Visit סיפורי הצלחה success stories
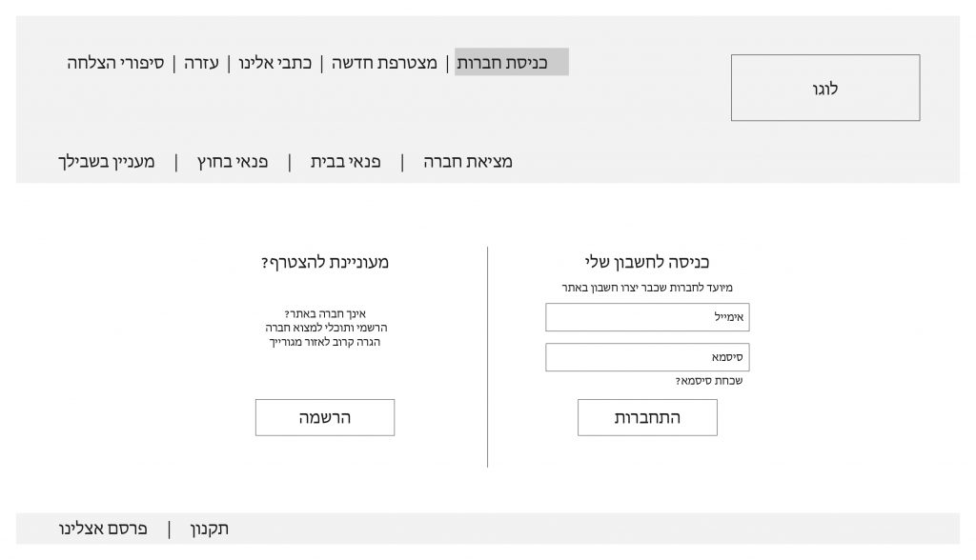The image size is (976, 560). pos(115,63)
